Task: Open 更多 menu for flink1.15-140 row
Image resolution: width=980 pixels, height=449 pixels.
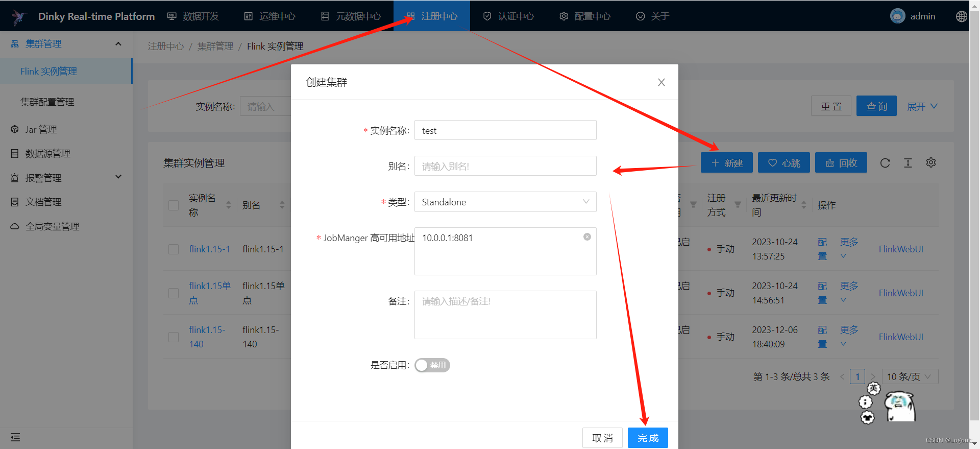Action: (849, 336)
